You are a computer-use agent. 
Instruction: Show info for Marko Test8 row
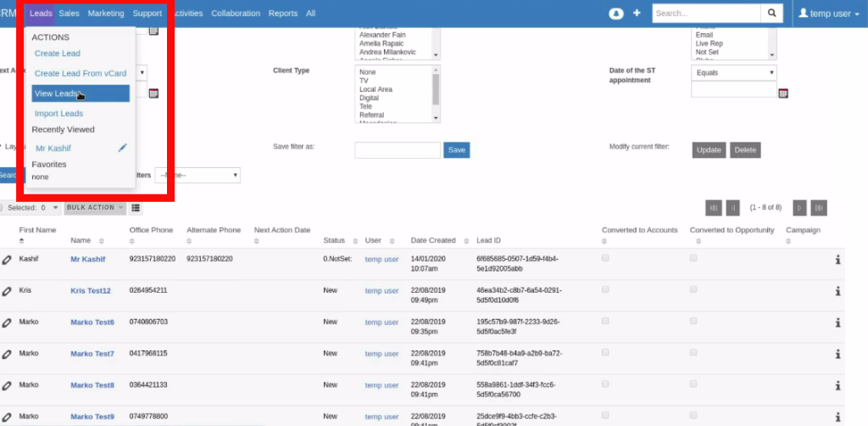click(x=838, y=385)
